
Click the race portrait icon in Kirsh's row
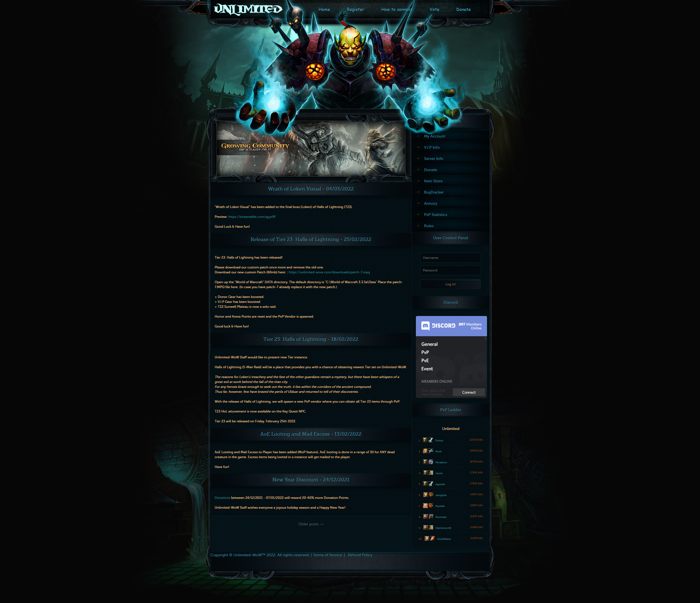point(425,451)
